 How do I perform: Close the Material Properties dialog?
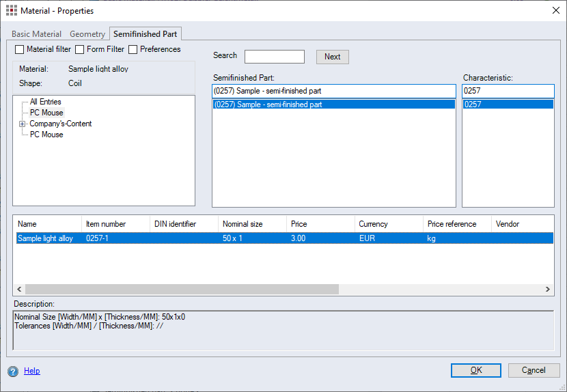pyautogui.click(x=555, y=10)
